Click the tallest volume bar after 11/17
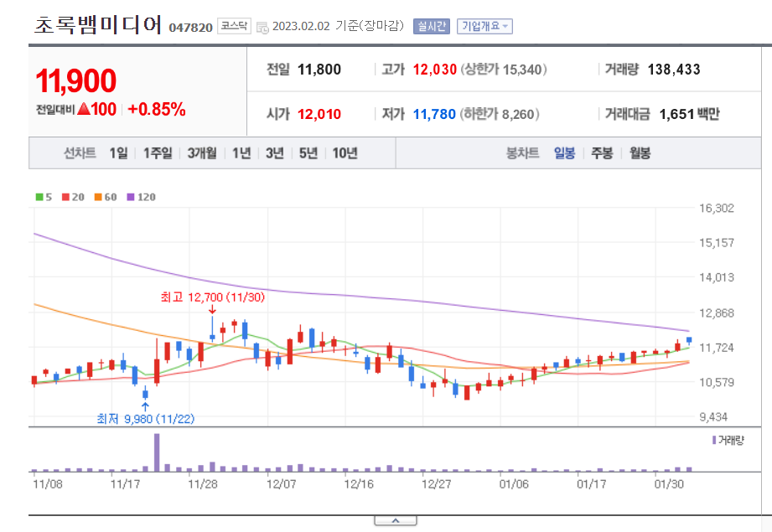 point(157,452)
